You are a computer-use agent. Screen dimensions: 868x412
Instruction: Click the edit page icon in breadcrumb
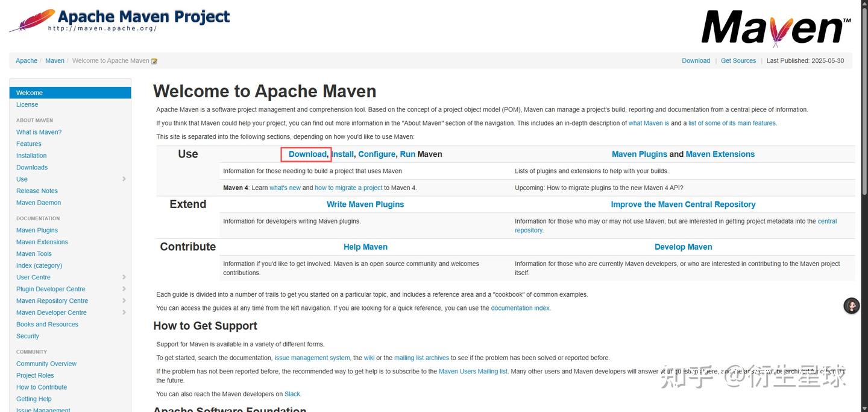click(x=154, y=61)
